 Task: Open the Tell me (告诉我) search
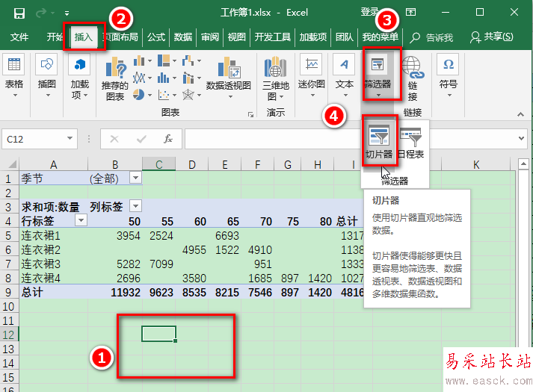pyautogui.click(x=431, y=37)
